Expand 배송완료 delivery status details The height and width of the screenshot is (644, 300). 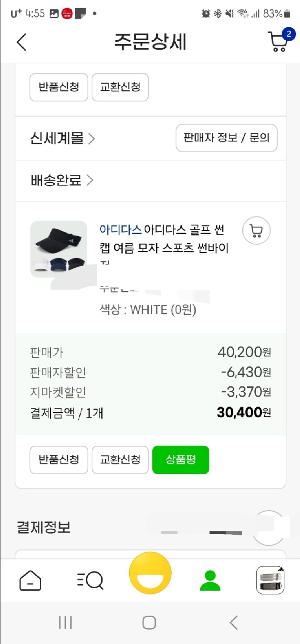[56, 180]
